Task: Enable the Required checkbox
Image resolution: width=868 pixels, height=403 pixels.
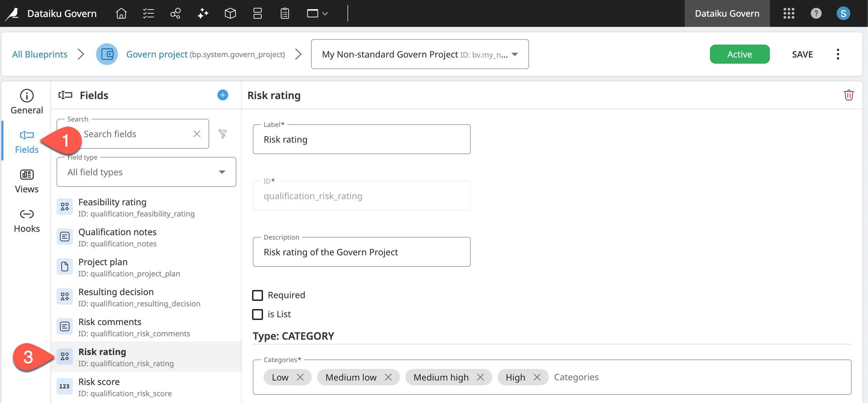Action: 258,295
